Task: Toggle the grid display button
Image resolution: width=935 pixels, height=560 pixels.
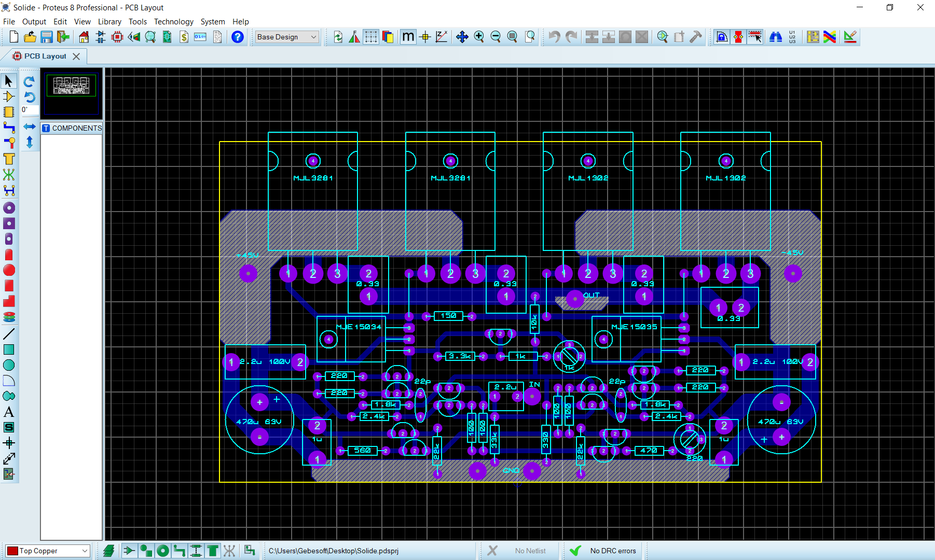Action: click(370, 37)
